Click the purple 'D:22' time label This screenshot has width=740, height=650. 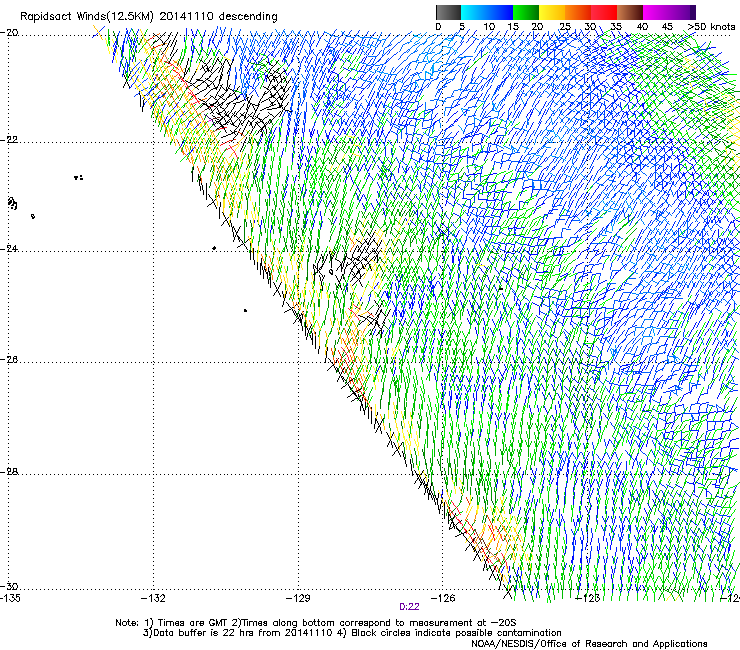pos(409,607)
